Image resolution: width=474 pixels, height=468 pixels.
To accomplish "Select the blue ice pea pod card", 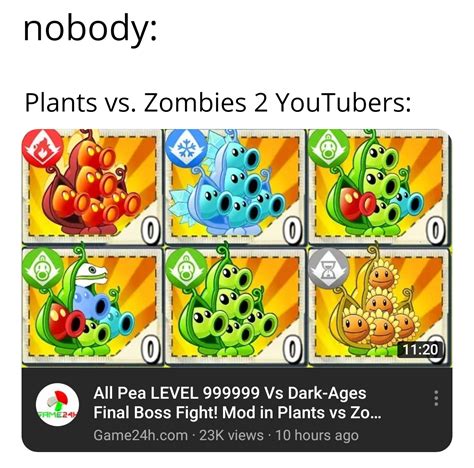I will [x=235, y=186].
